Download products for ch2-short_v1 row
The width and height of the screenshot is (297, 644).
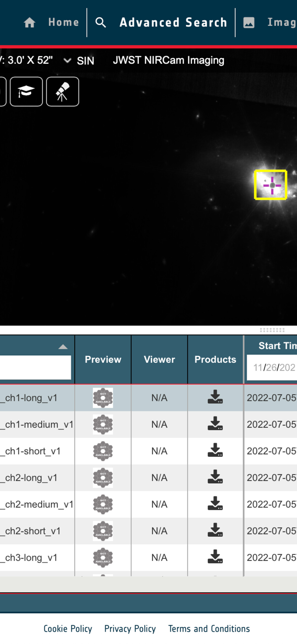215,530
